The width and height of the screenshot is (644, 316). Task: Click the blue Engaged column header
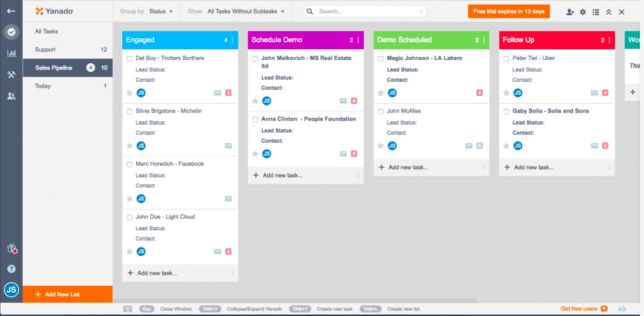180,40
